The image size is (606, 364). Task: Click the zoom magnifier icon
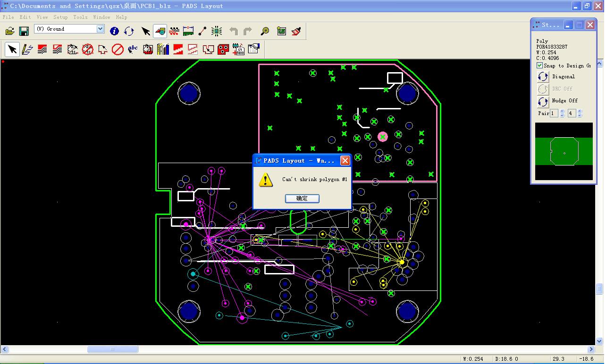tap(265, 31)
